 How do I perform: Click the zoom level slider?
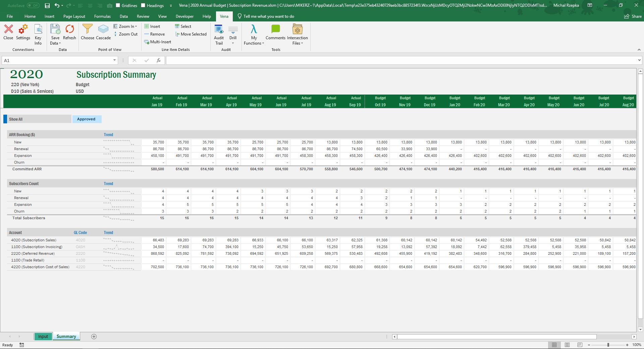[x=608, y=345]
